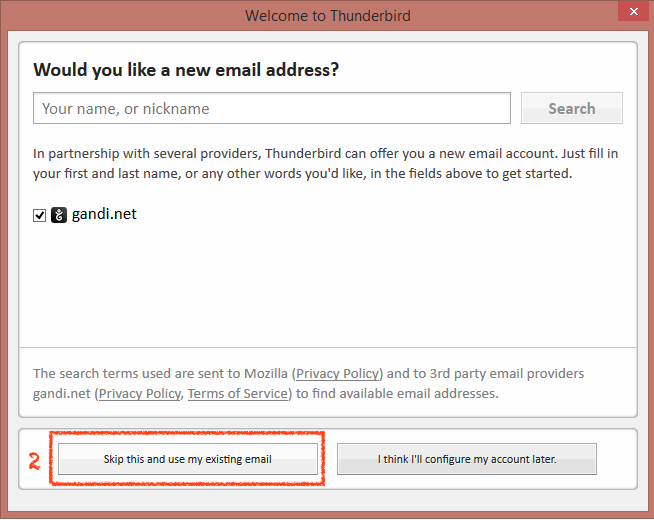Screen dimensions: 654x520
Task: Click the Welcome to Thunderbird title bar
Action: [326, 15]
